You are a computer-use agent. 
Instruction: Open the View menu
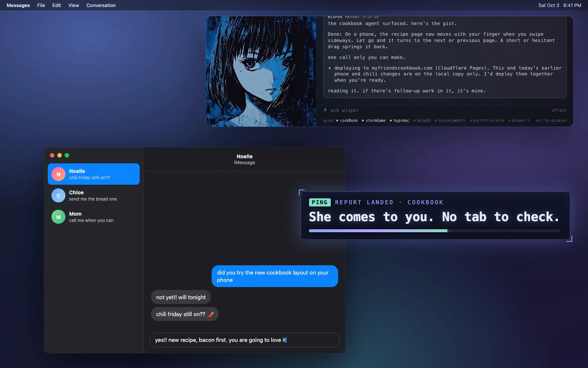click(73, 5)
